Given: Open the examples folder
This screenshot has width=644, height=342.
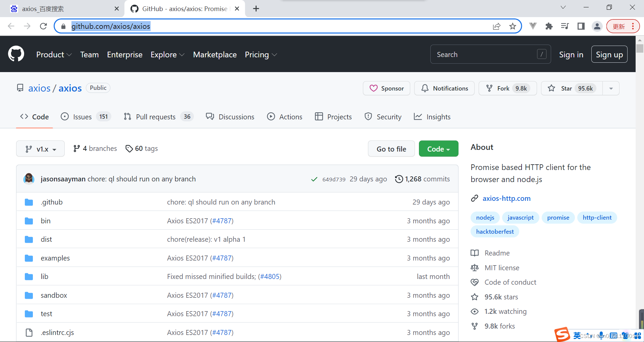Looking at the screenshot, I should click(55, 258).
